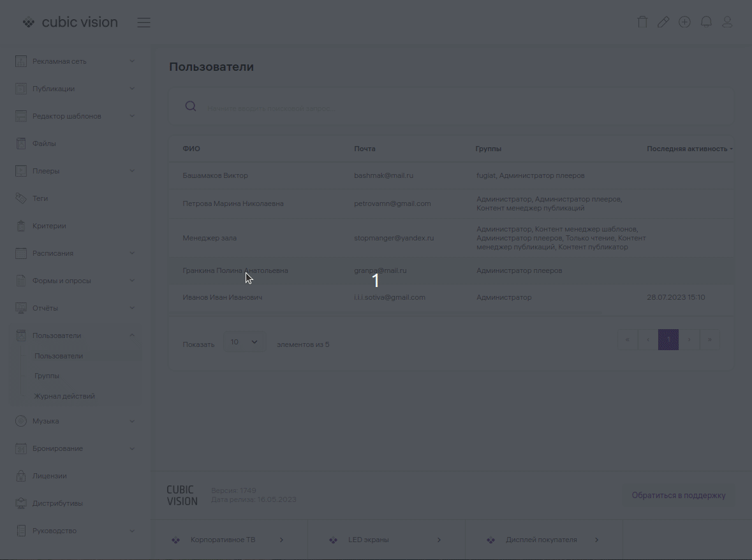Click the pencil edit icon in header
Viewport: 752px width, 560px height.
point(663,22)
